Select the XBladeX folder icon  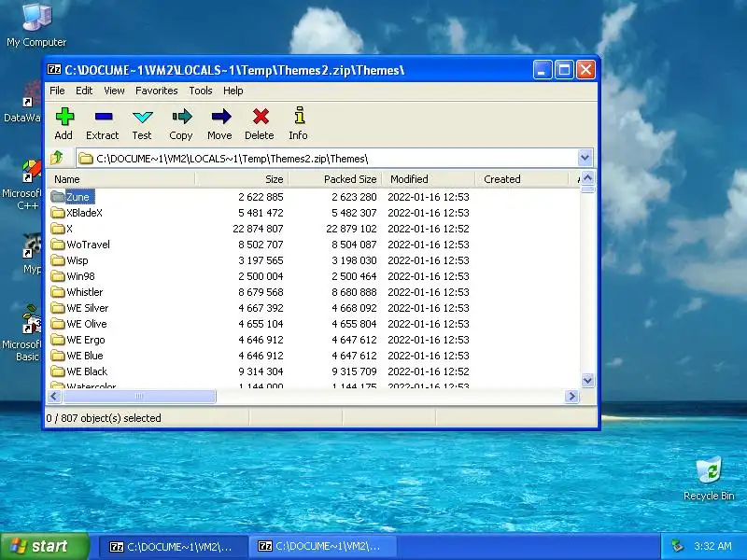[58, 213]
